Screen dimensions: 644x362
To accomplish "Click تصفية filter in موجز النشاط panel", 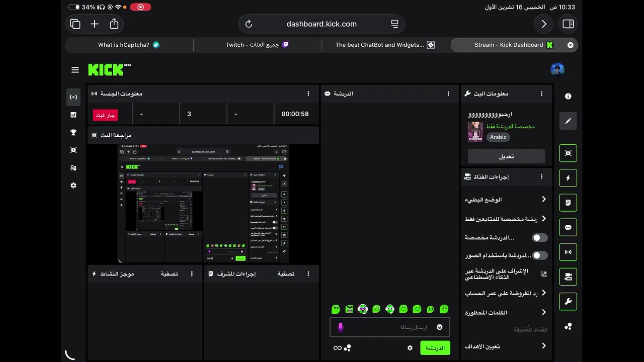I will click(170, 274).
